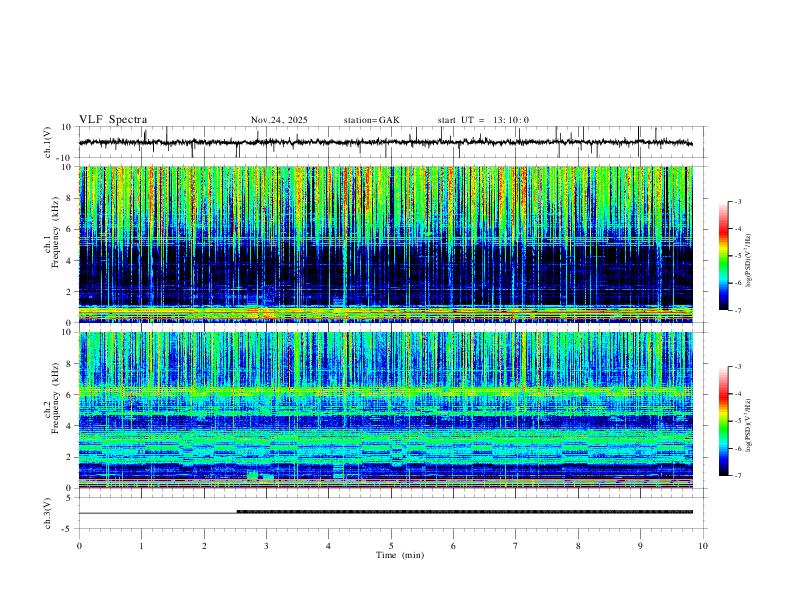Click the 'station=GAK' label

[371, 120]
